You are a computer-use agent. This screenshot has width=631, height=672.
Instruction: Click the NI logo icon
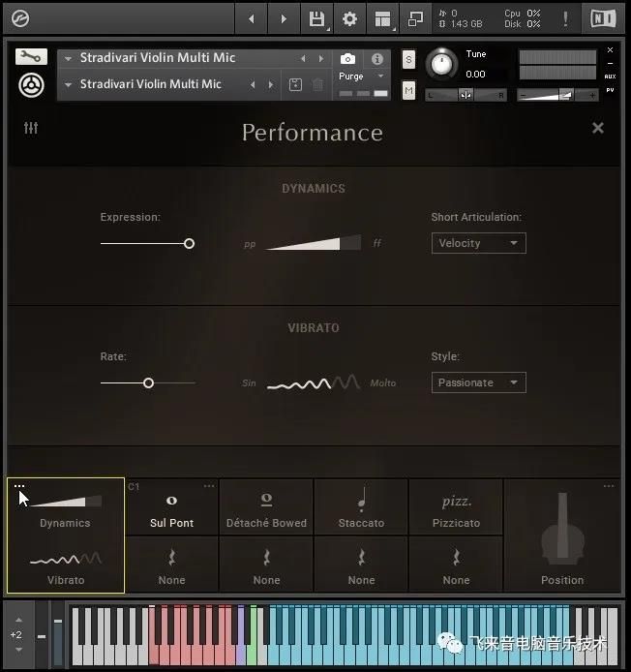click(x=603, y=18)
